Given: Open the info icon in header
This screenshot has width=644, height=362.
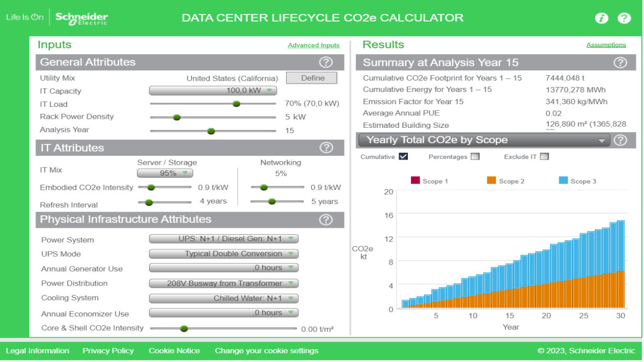Looking at the screenshot, I should click(602, 18).
